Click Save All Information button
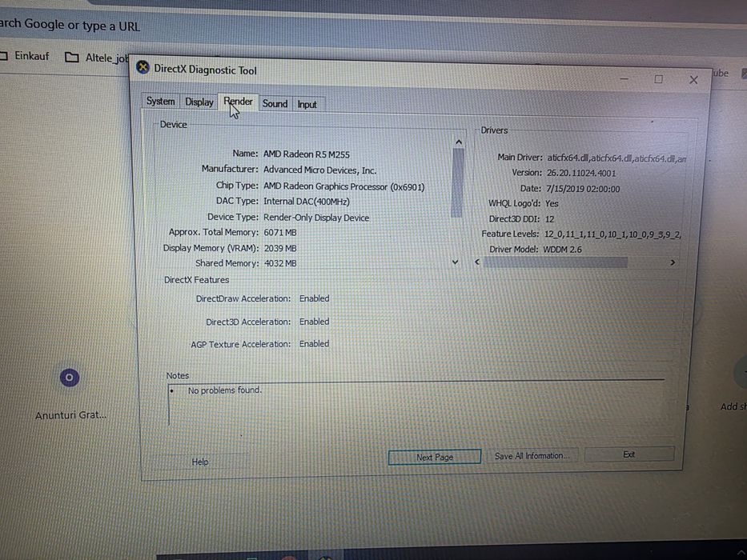747x560 pixels. tap(532, 456)
